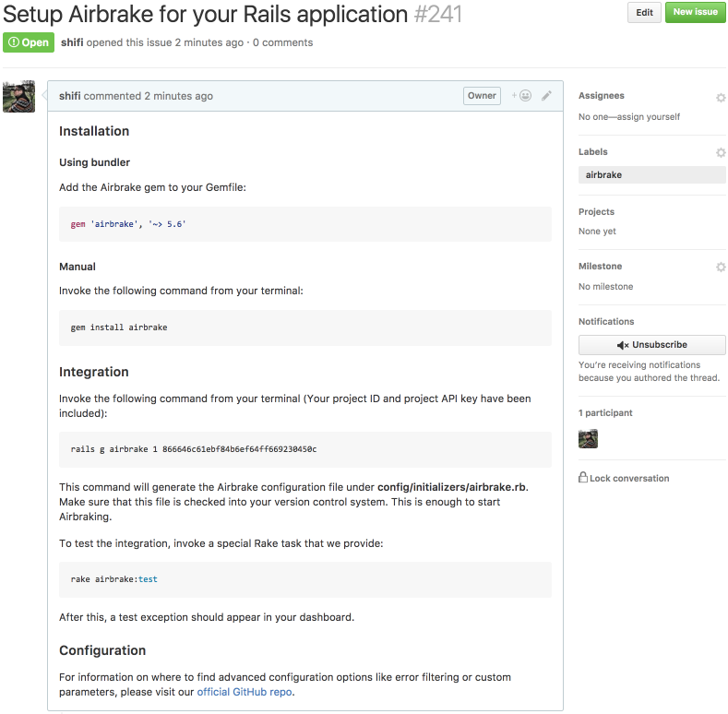Edit the comment with the pencil icon
The image size is (728, 714).
click(546, 96)
